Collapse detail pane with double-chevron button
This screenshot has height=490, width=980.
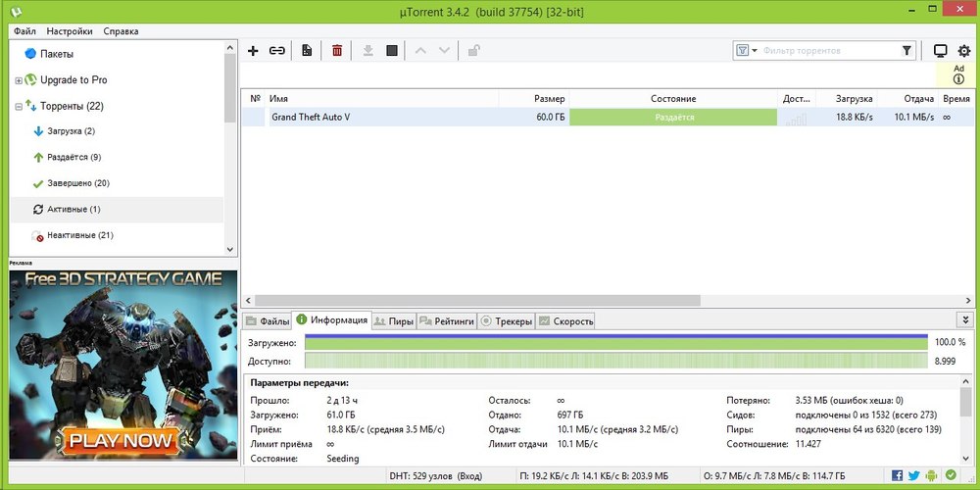(965, 320)
